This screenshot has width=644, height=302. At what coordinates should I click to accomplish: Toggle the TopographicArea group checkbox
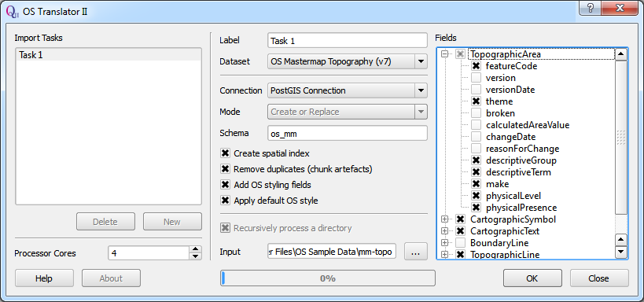click(x=461, y=54)
